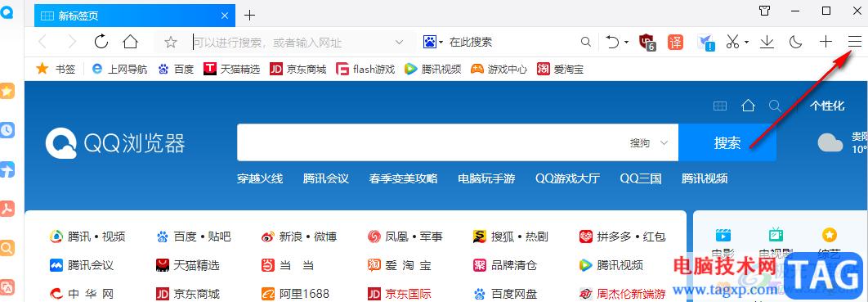The height and width of the screenshot is (302, 868).
Task: Open 京东商城 bookmark in bookmarks bar
Action: click(298, 70)
